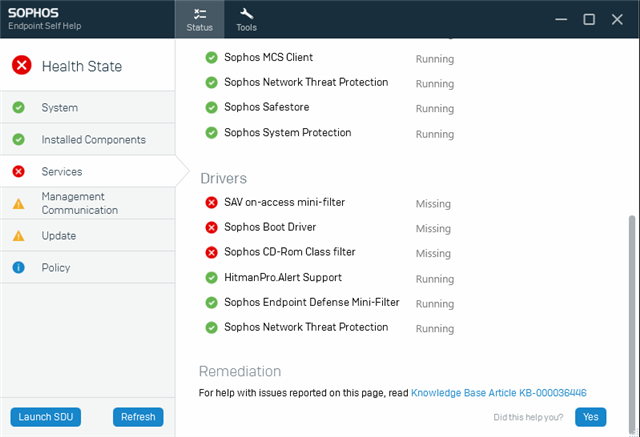Go to the Update section
Screen dimensions: 640x437
tap(87, 235)
